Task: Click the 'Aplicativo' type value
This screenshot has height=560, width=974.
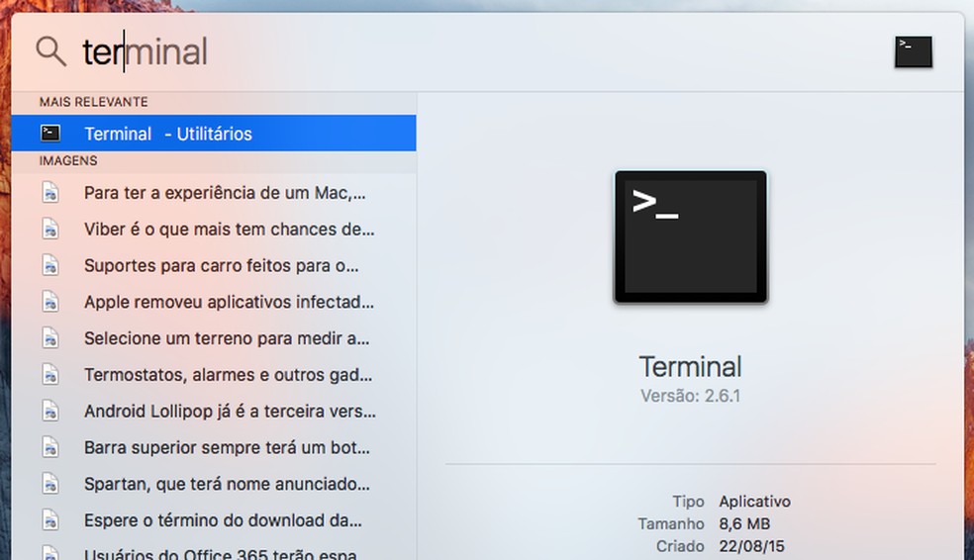Action: (x=754, y=502)
